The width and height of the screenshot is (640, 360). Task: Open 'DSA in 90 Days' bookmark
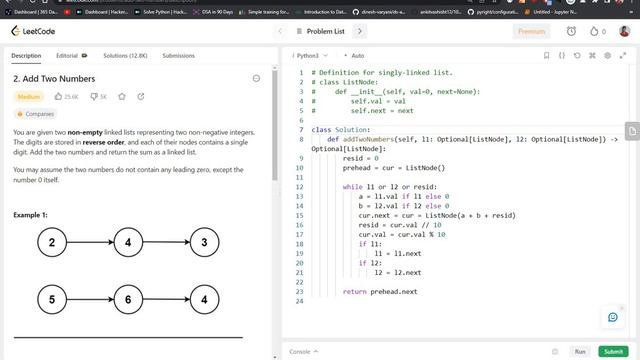(213, 12)
